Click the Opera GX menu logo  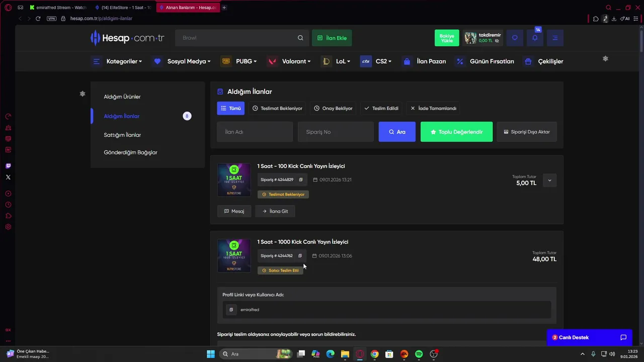click(x=8, y=8)
